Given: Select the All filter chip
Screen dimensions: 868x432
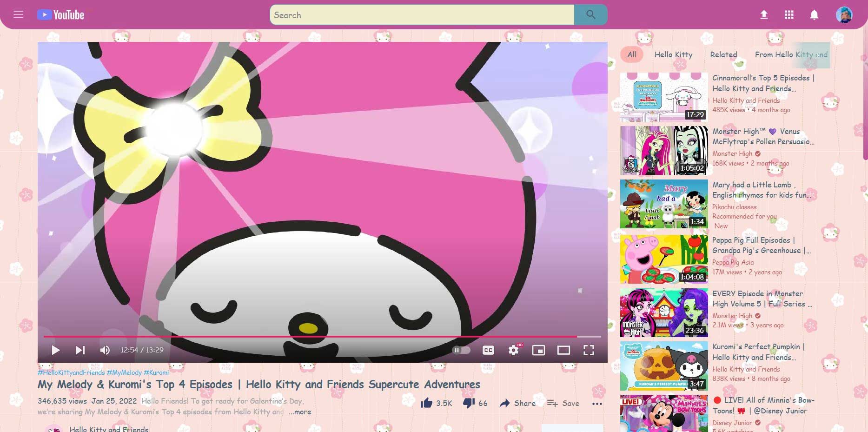Looking at the screenshot, I should pos(632,54).
